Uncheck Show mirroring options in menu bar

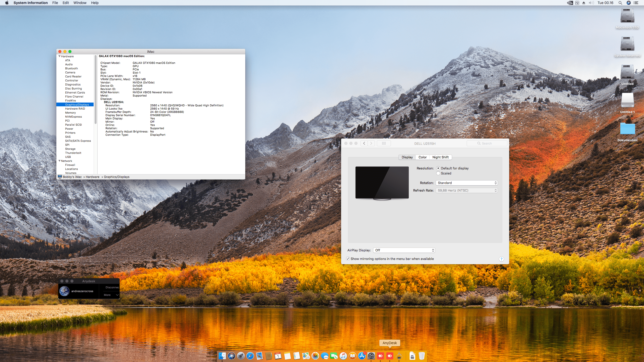[x=348, y=259]
